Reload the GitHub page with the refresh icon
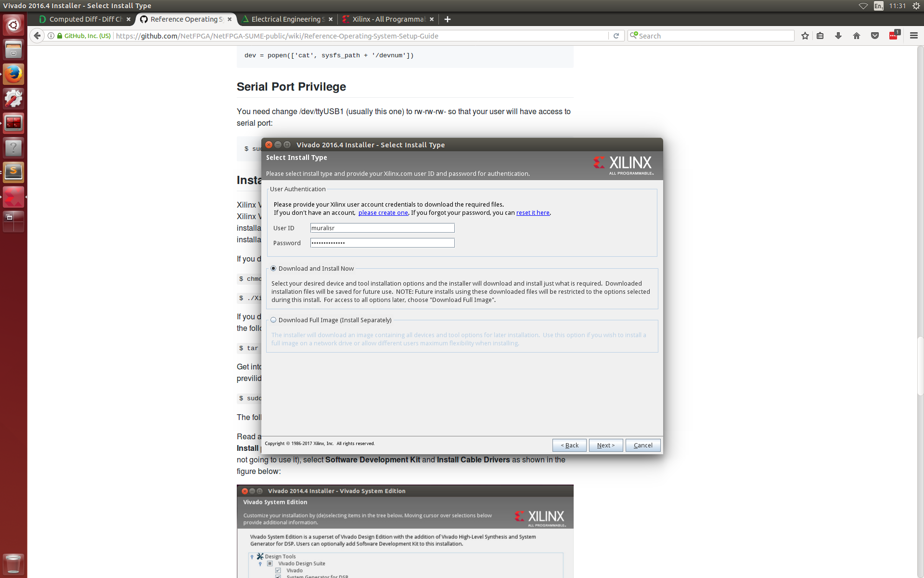This screenshot has height=578, width=924. (x=616, y=36)
